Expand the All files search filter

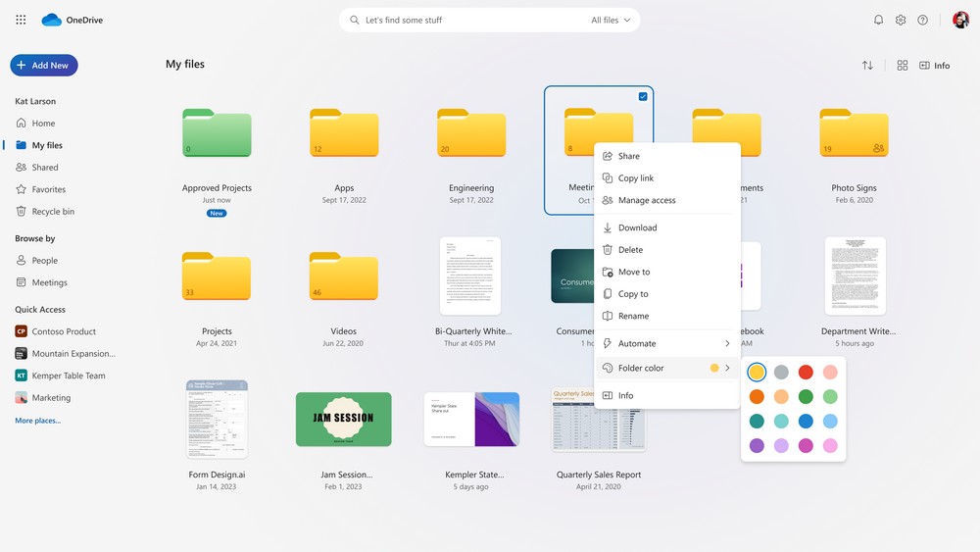[612, 20]
